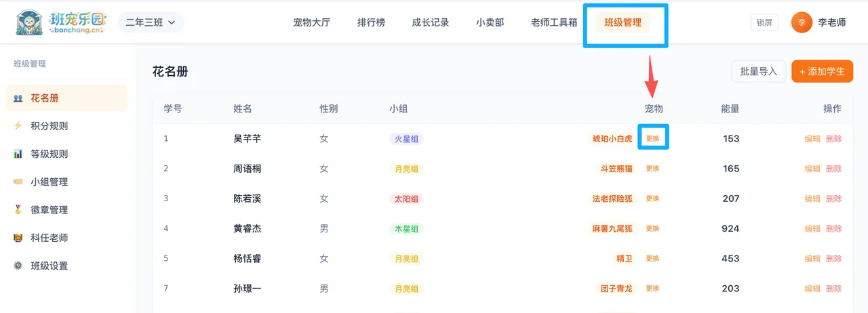This screenshot has width=868, height=313.
Task: Click 更换 for 陈若溪's pet
Action: (652, 199)
